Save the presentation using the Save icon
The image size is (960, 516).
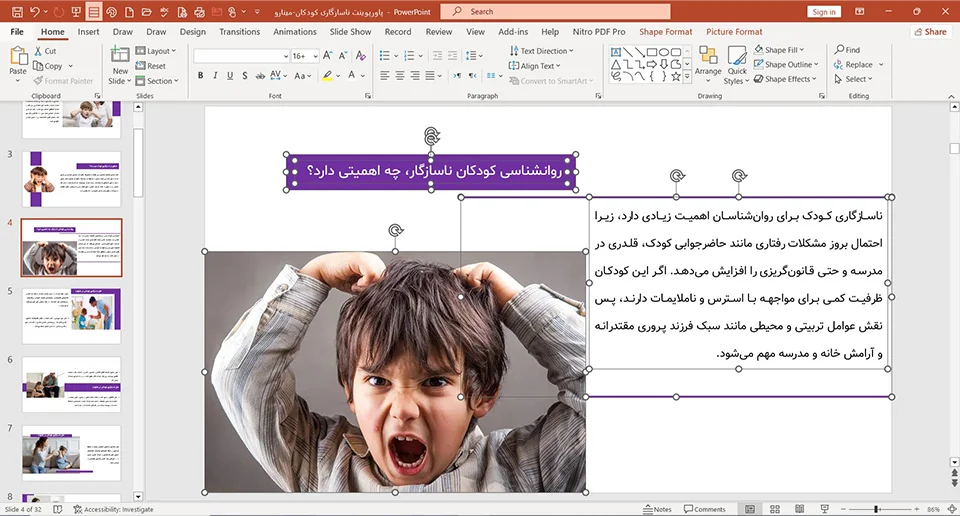point(17,12)
